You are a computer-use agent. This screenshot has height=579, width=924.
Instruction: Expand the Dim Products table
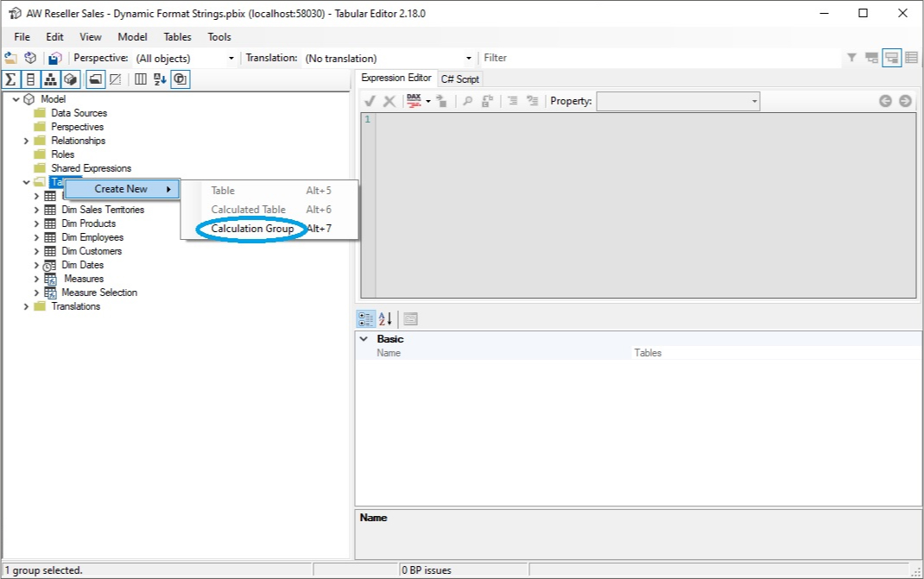[x=35, y=223]
